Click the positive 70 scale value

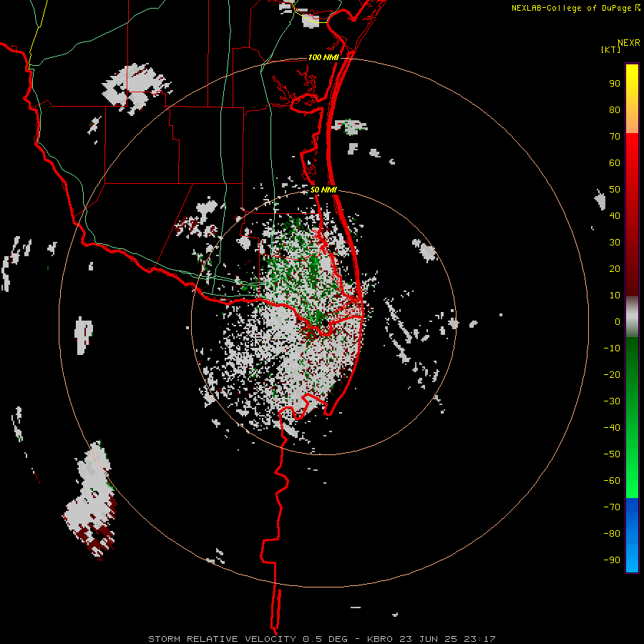(615, 137)
